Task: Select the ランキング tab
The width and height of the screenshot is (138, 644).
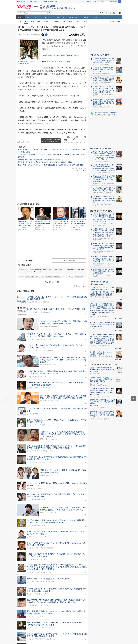Action: (x=86, y=17)
